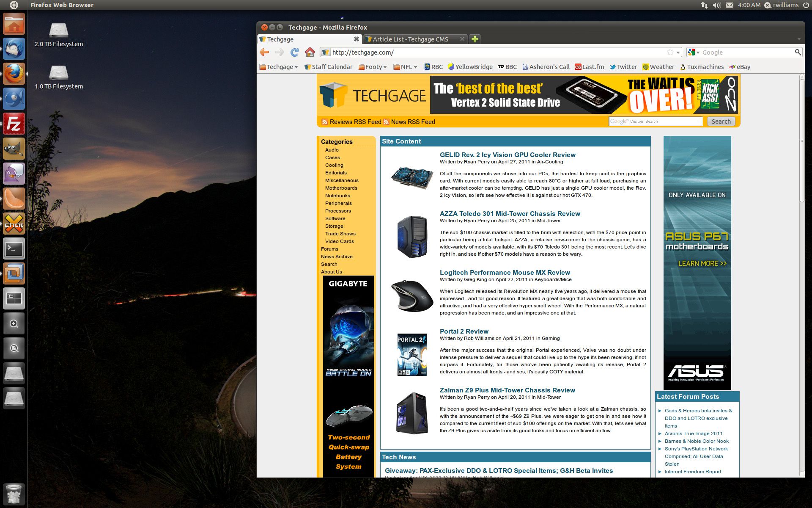The width and height of the screenshot is (812, 508).
Task: Click the Vertex 2 SSD banner ad
Action: pyautogui.click(x=584, y=95)
